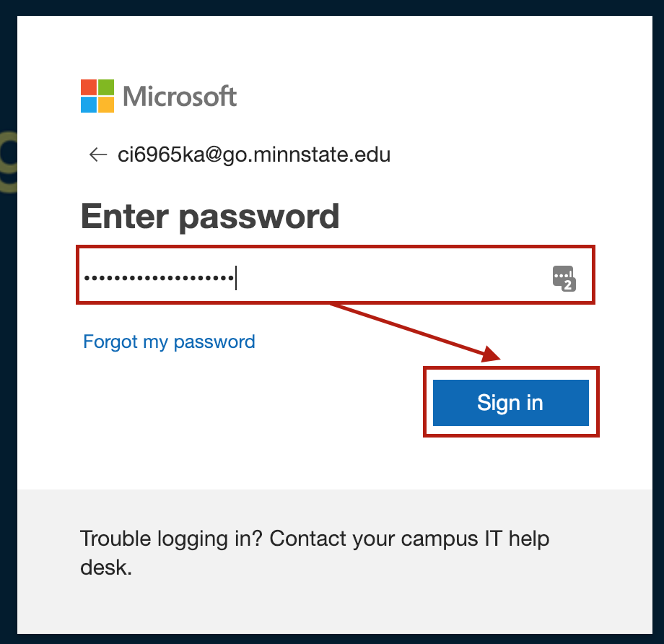Click the blue square of Microsoft logo
The height and width of the screenshot is (644, 664).
[89, 105]
